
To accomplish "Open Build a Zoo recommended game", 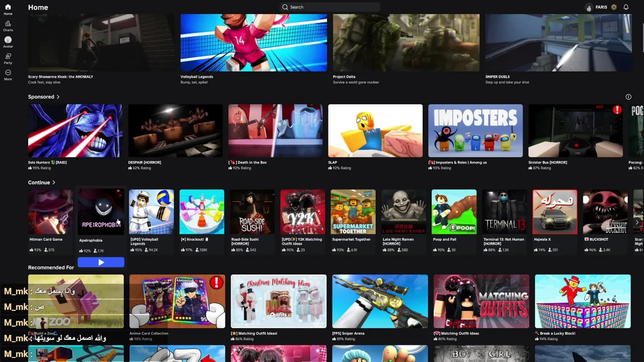I will 76,301.
